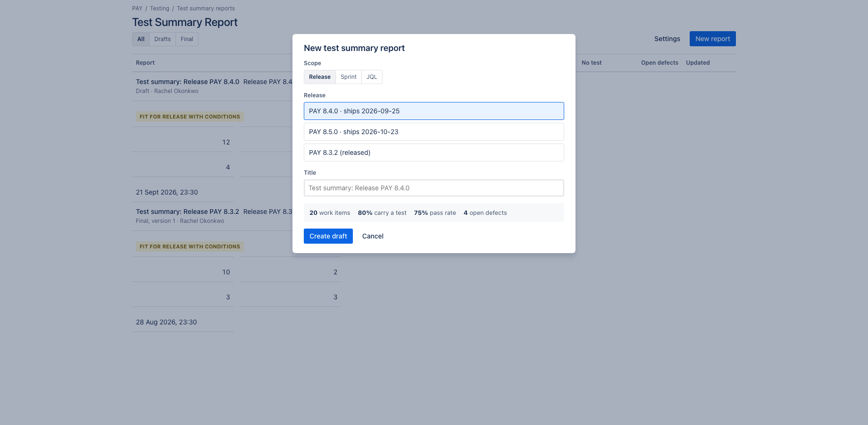Click '4 open defects' stat in dialog
This screenshot has height=425, width=868.
[485, 213]
